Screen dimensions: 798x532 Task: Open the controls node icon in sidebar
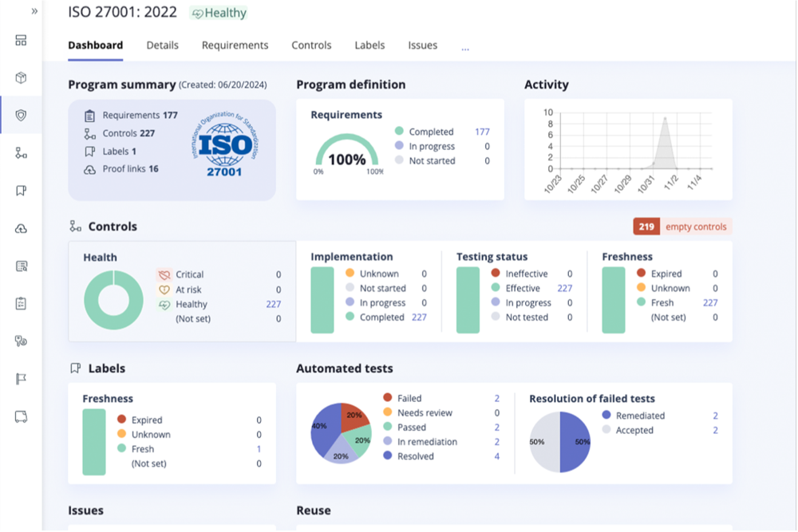click(22, 153)
